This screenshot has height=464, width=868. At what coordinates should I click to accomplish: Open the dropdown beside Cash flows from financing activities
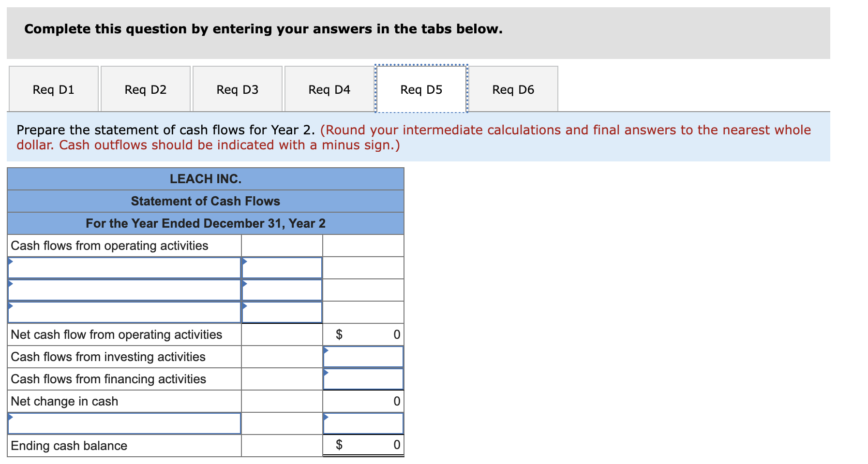point(363,378)
